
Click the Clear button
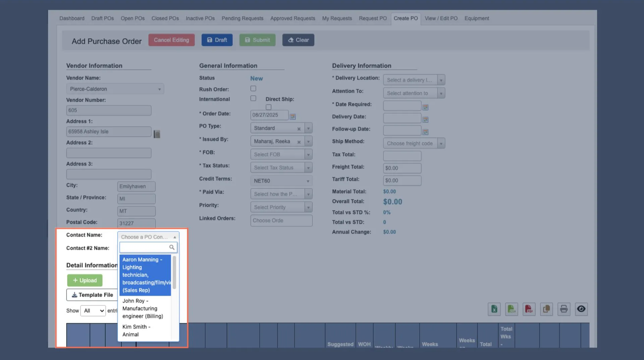298,40
